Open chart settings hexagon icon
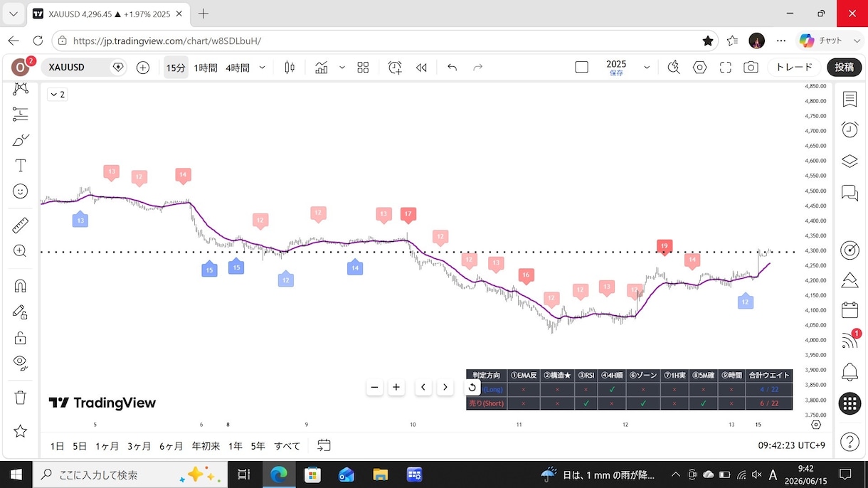The image size is (868, 488). pos(700,68)
